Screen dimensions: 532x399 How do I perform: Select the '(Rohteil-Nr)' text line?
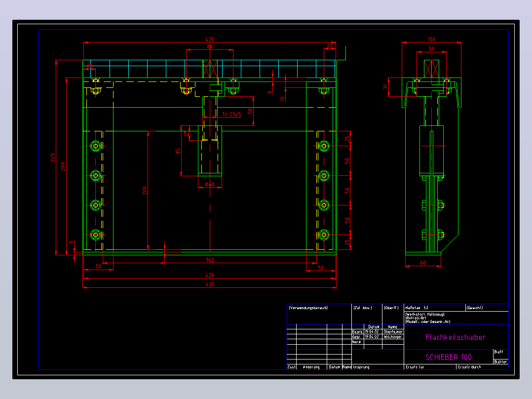pos(416,318)
